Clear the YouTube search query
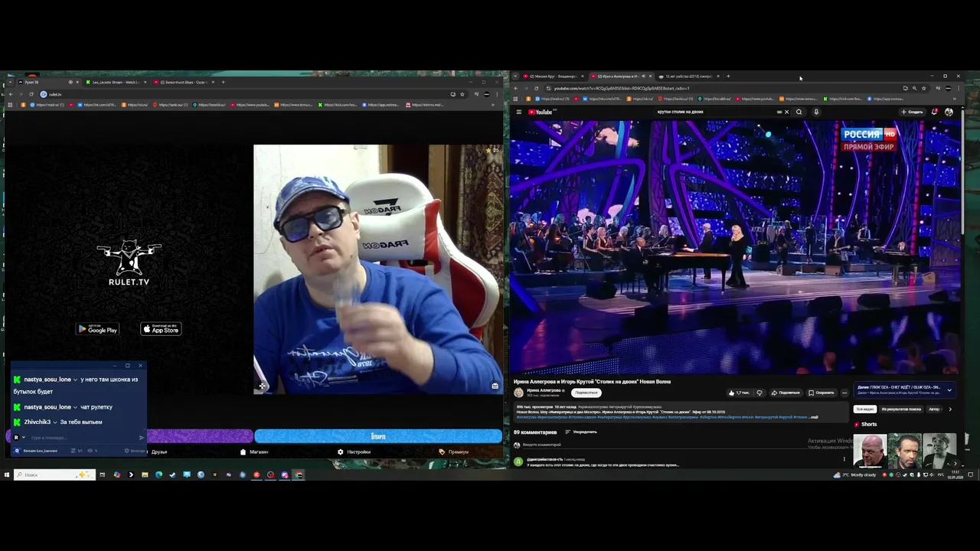Screen dimensions: 980x551 [786, 112]
